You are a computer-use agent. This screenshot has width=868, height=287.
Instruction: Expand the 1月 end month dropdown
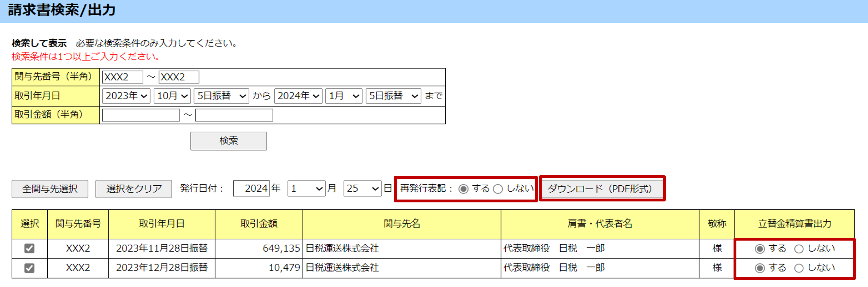click(x=343, y=96)
